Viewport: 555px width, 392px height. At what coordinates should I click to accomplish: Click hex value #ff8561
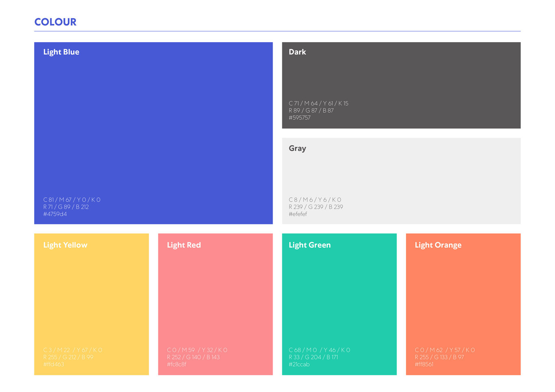(x=424, y=364)
